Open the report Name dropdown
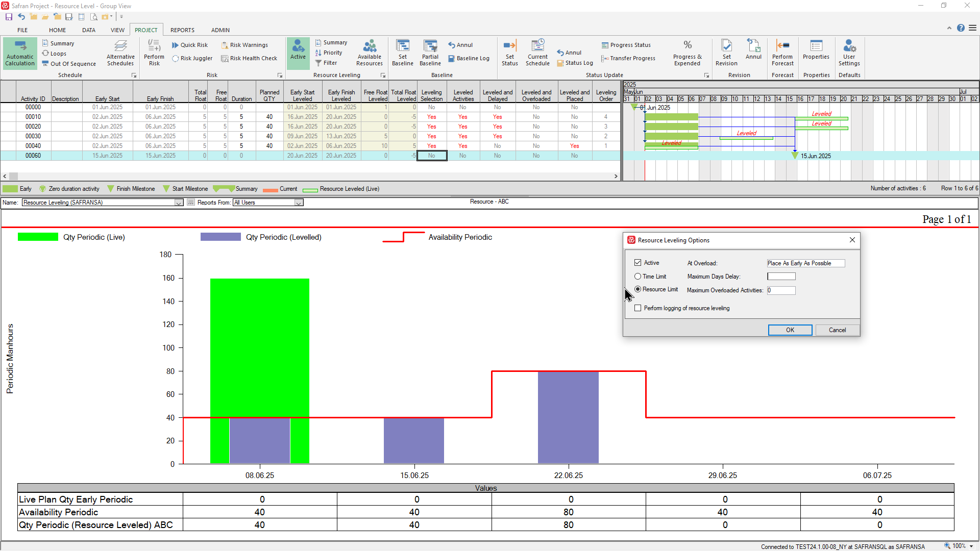Image resolution: width=980 pixels, height=551 pixels. [x=179, y=203]
